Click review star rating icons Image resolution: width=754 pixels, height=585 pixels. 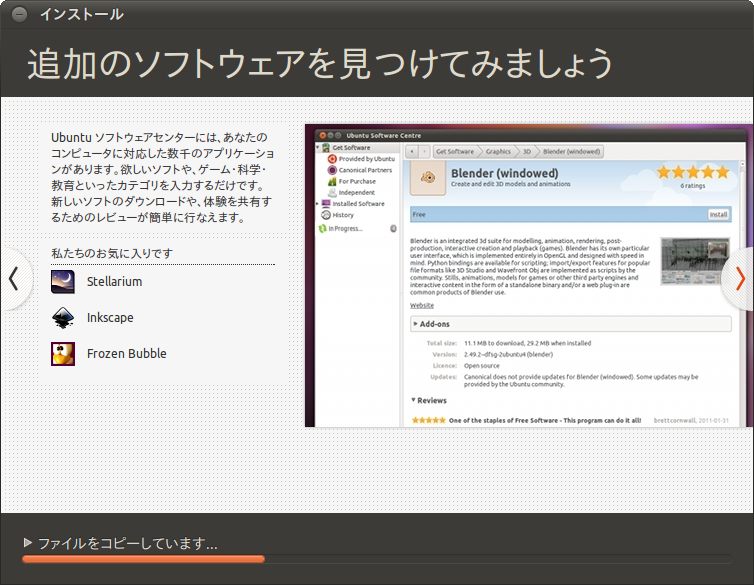click(428, 420)
